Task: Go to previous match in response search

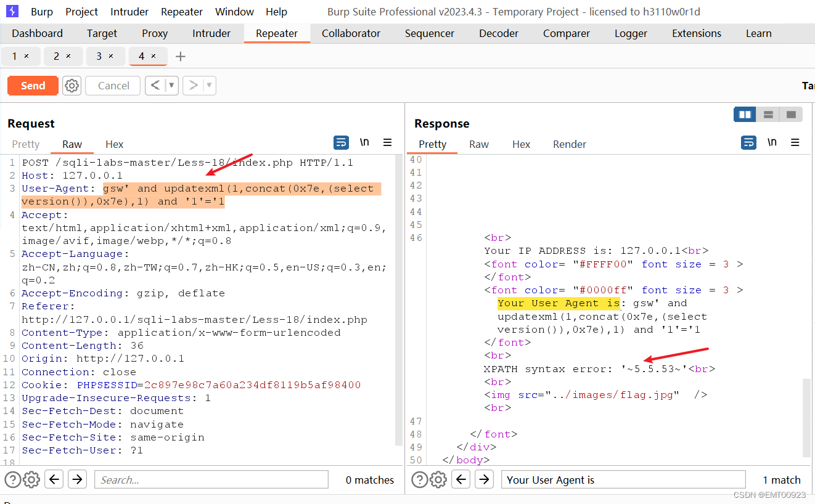Action: click(461, 479)
